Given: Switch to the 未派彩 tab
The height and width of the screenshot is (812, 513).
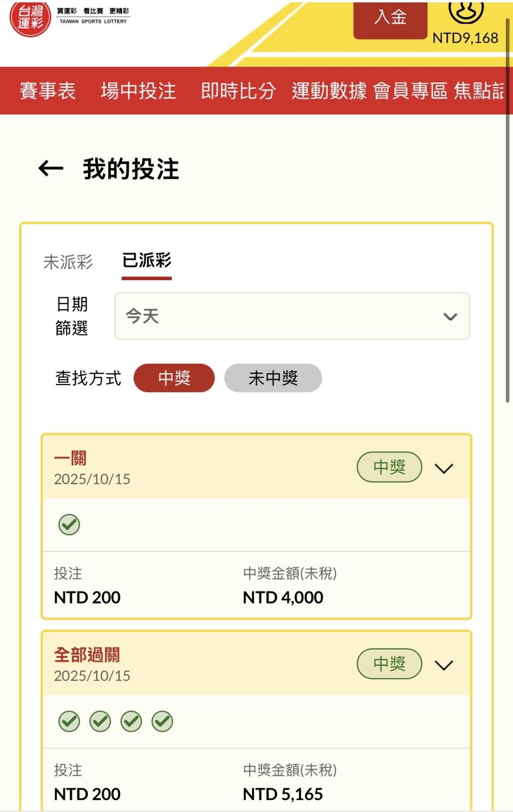Looking at the screenshot, I should click(68, 262).
